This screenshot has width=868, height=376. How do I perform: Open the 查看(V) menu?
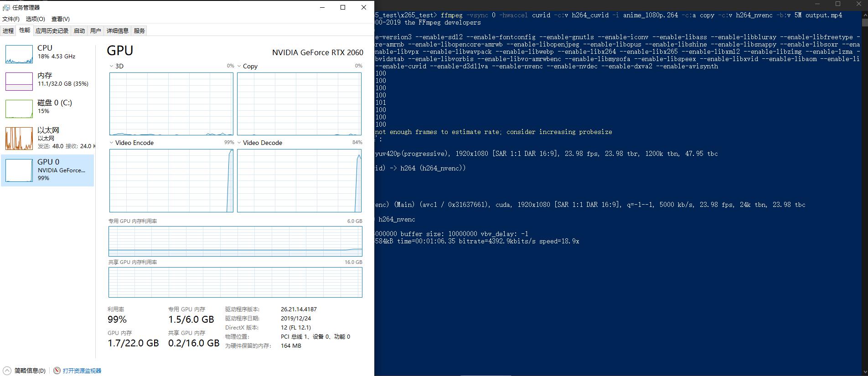click(x=60, y=19)
